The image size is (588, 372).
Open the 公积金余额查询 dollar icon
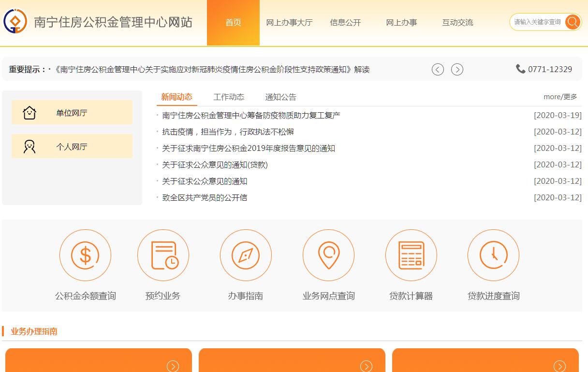coord(85,255)
